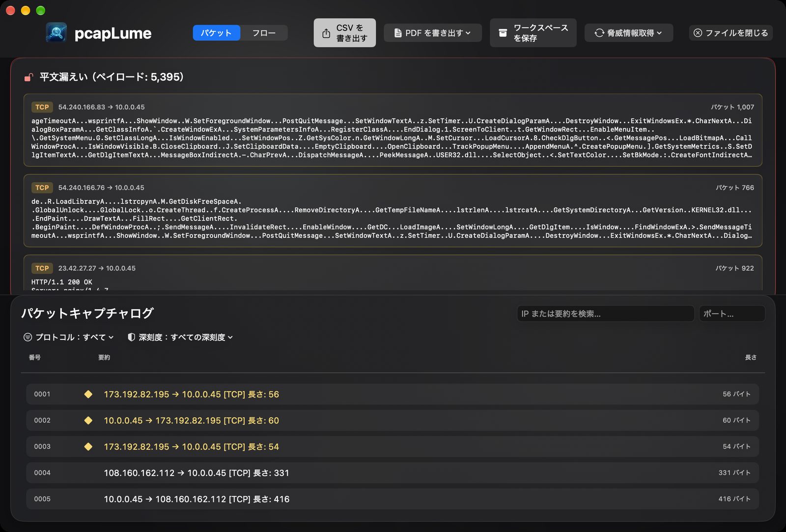The width and height of the screenshot is (786, 532).
Task: Switch to the パケット tab
Action: [x=216, y=33]
